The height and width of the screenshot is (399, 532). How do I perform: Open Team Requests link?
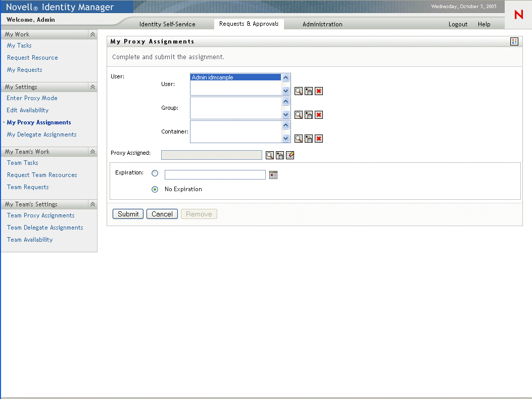tap(28, 187)
